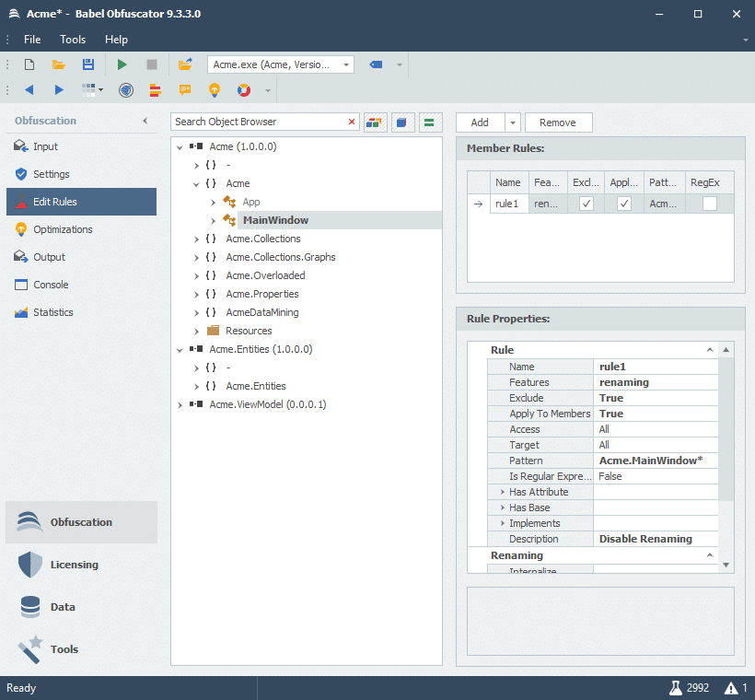The image size is (755, 700).
Task: Expand the Acme.Collections namespace
Action: pos(196,239)
